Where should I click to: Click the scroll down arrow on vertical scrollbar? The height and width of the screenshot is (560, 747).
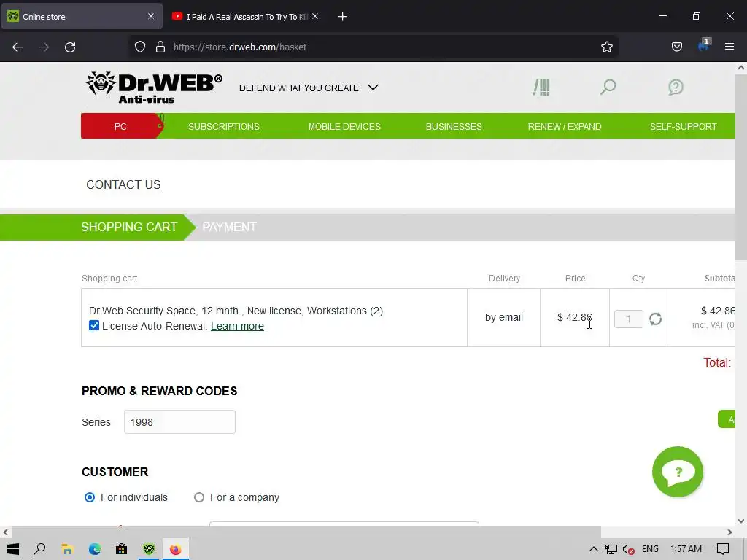click(741, 521)
